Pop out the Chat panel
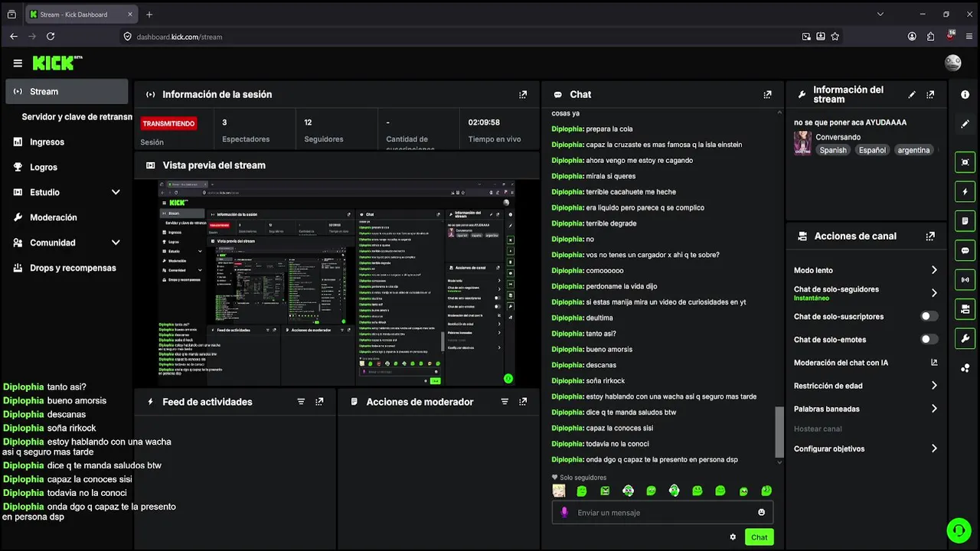This screenshot has height=551, width=980. pos(767,95)
